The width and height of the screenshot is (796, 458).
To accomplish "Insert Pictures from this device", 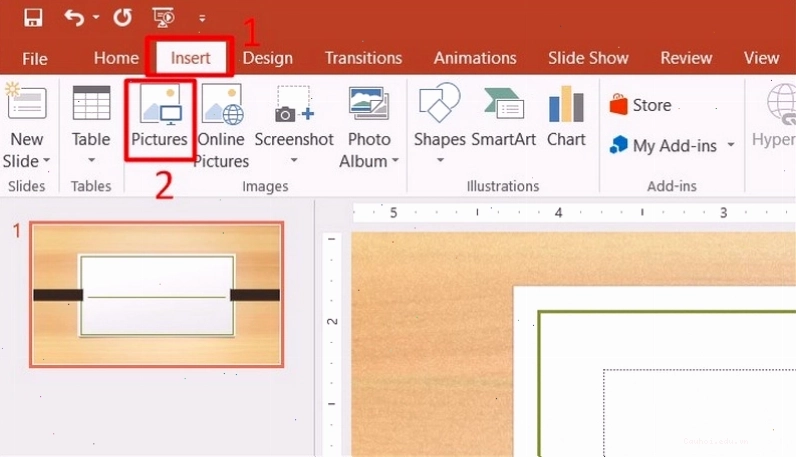I will (x=159, y=117).
